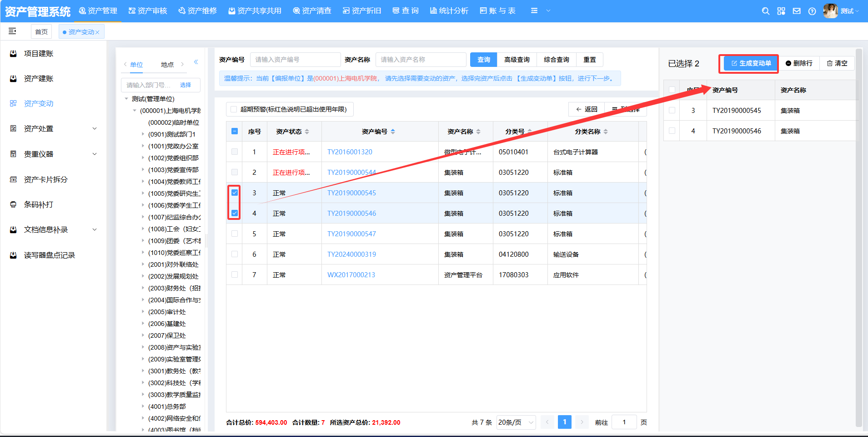Check the row 5 asset checkbox
This screenshot has height=437, width=868.
(x=235, y=234)
